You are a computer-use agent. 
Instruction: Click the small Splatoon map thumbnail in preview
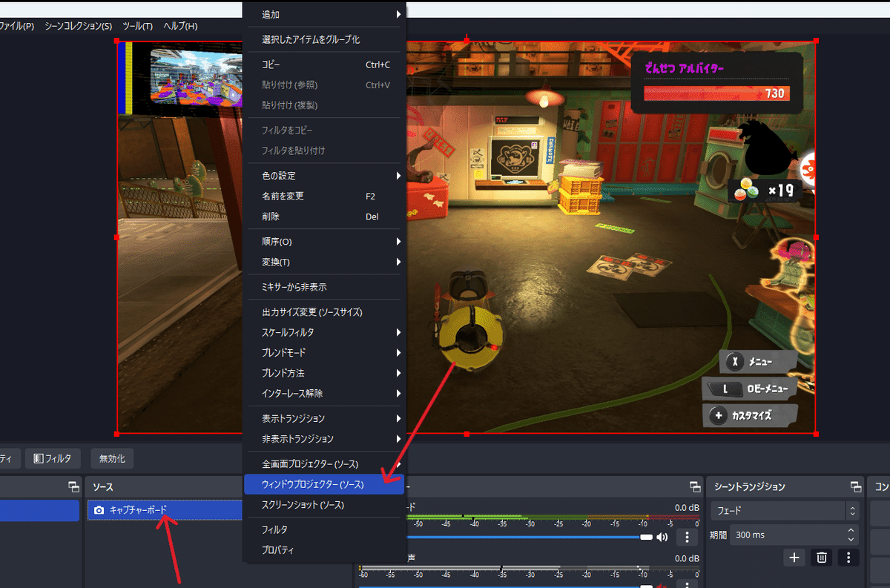[197, 76]
